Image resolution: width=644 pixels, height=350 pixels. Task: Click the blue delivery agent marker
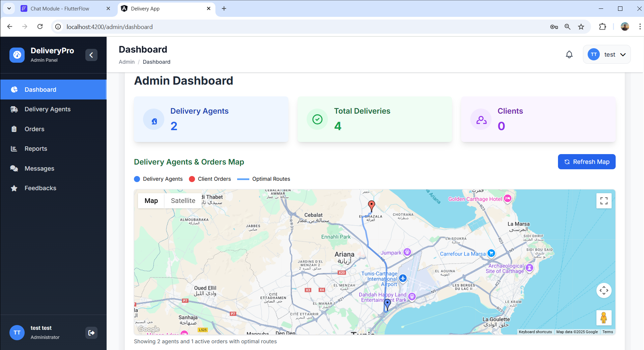(x=387, y=304)
